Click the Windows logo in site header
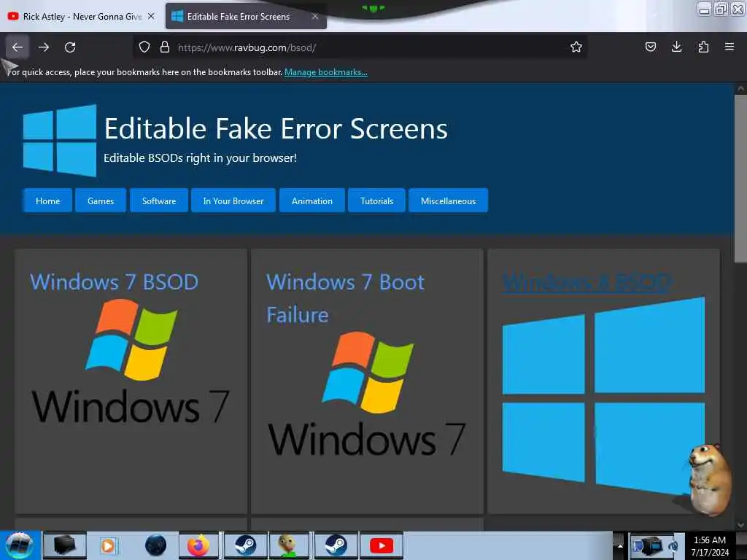This screenshot has width=747, height=560. [60, 141]
